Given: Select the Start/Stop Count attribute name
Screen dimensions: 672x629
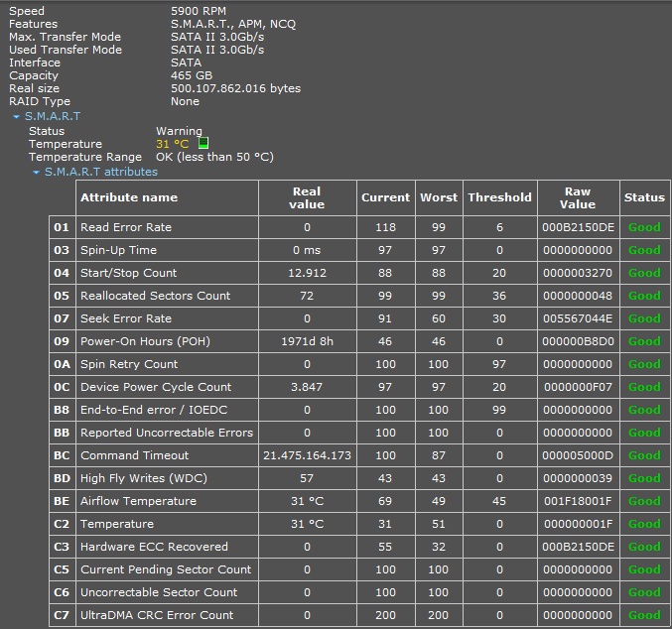Looking at the screenshot, I should pyautogui.click(x=129, y=273).
